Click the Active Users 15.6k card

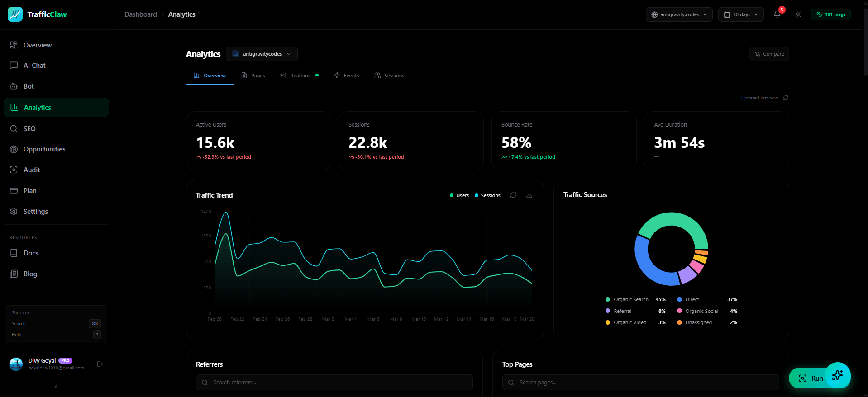tap(258, 141)
